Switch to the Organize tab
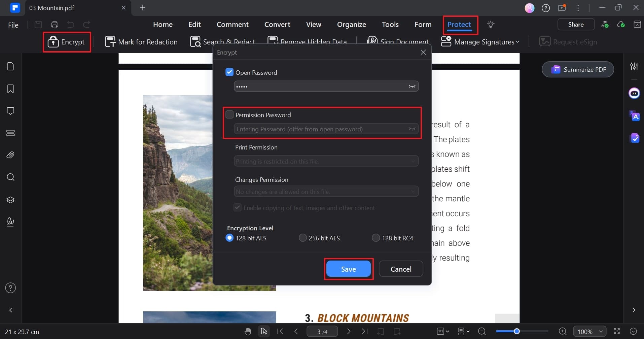Screen dimensions: 644x339 point(352,24)
